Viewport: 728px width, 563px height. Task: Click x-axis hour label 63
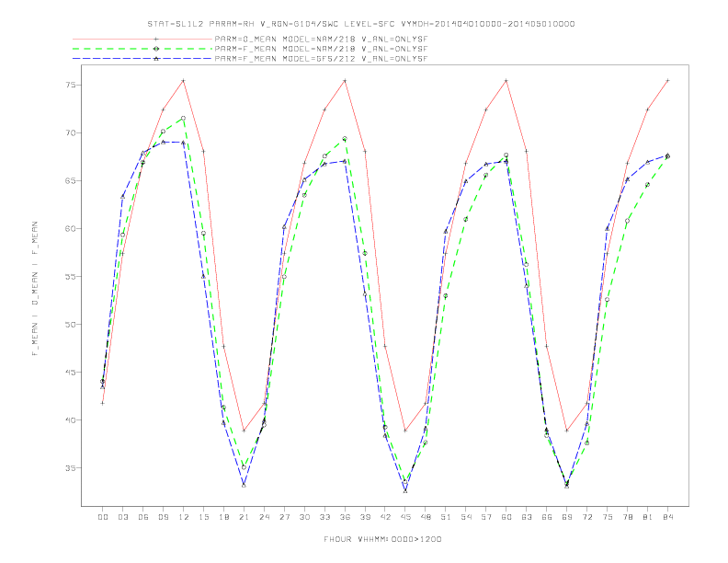[x=527, y=517]
